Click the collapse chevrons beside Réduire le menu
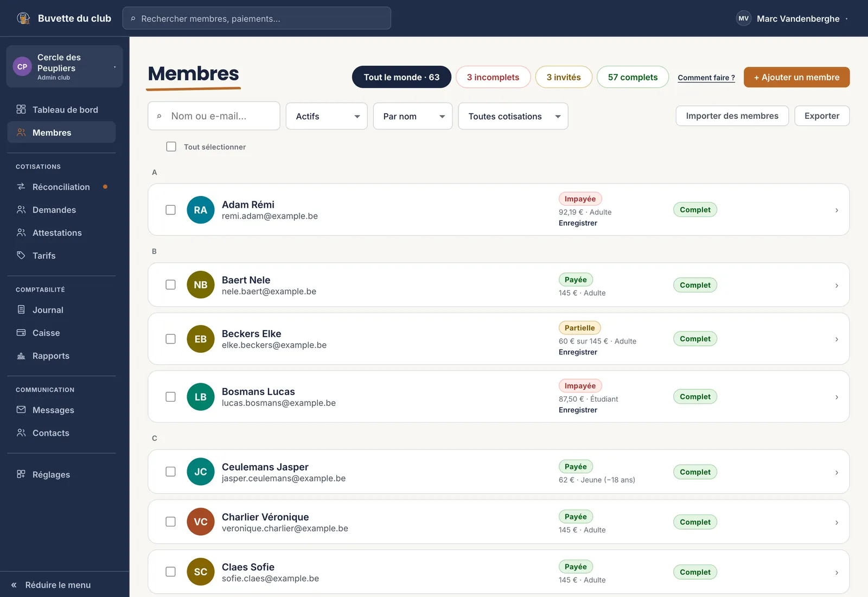The image size is (868, 597). 14,585
